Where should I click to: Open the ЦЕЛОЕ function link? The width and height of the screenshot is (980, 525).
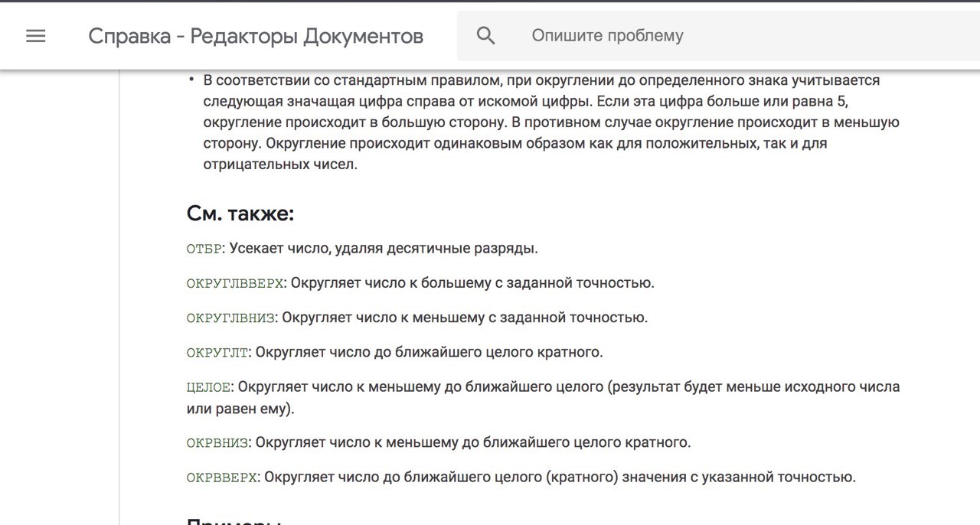[207, 387]
